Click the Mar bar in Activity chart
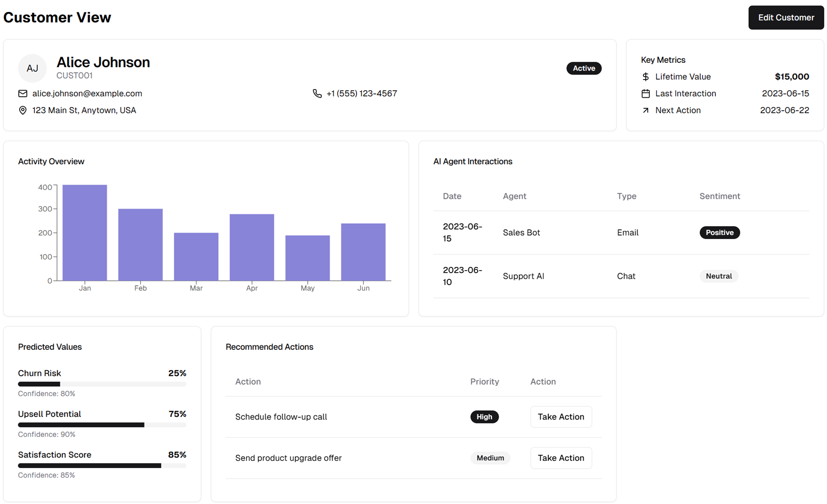Viewport: 827px width, 504px height. point(196,257)
